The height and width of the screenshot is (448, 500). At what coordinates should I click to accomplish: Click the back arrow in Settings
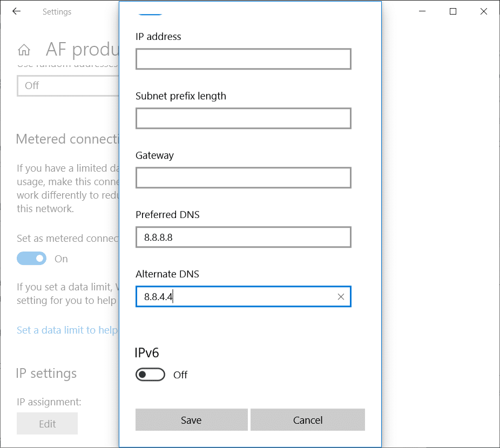pyautogui.click(x=16, y=11)
